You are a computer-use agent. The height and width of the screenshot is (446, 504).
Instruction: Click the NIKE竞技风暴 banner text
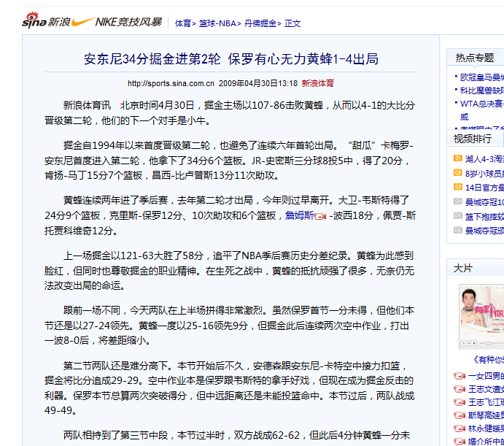[x=128, y=22]
